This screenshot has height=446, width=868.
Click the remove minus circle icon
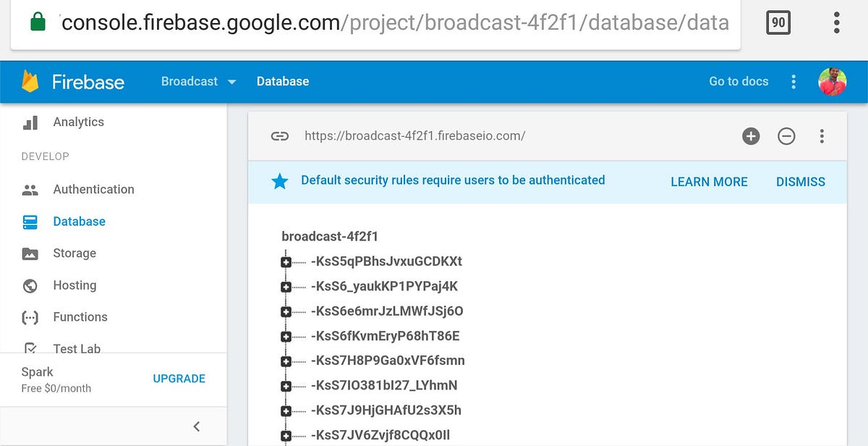pyautogui.click(x=786, y=136)
